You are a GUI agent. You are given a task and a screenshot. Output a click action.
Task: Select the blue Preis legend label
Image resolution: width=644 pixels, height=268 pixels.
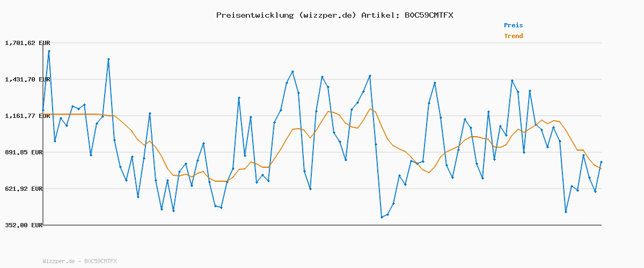pos(513,25)
